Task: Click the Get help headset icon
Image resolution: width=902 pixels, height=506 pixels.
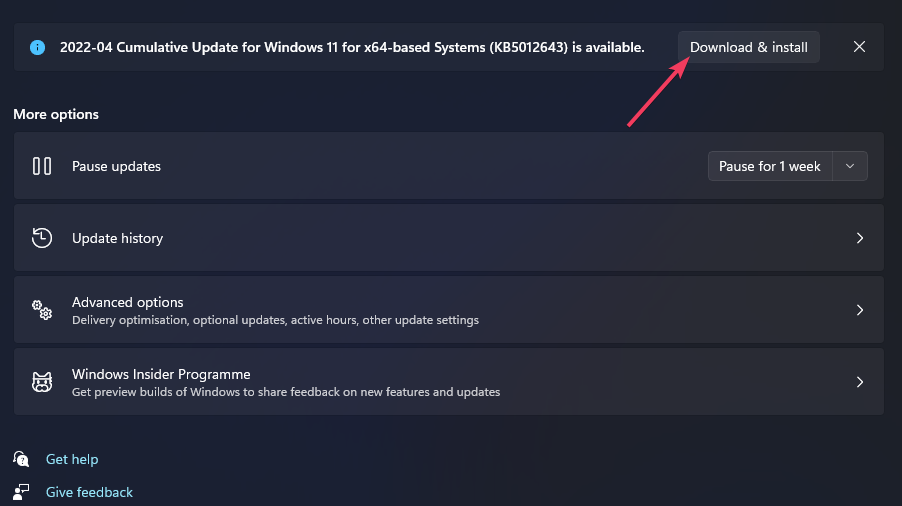Action: [x=21, y=459]
